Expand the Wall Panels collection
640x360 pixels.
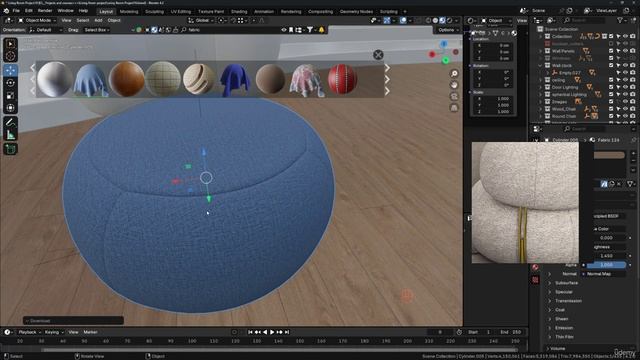[540, 51]
